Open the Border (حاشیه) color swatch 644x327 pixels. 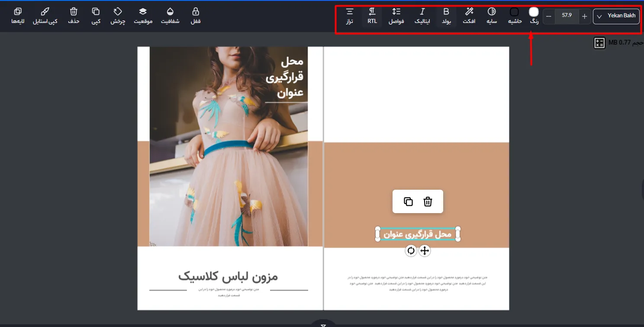pyautogui.click(x=515, y=12)
